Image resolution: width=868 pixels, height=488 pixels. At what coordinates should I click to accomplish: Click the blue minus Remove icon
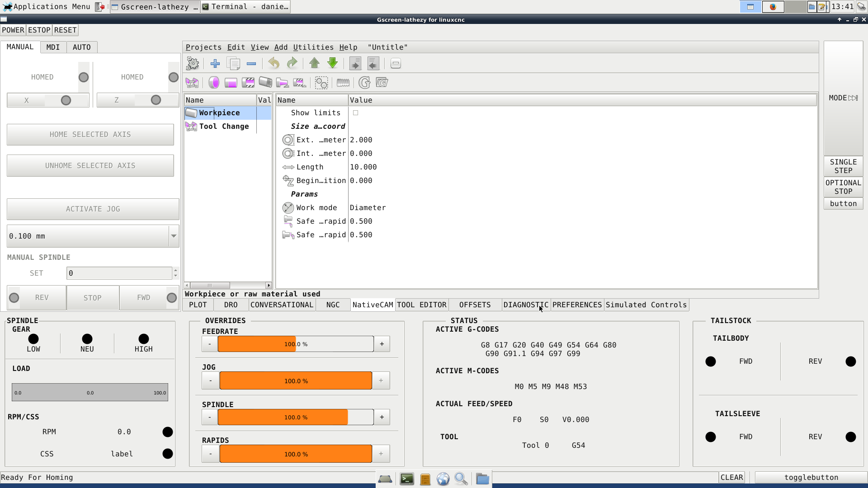click(251, 64)
